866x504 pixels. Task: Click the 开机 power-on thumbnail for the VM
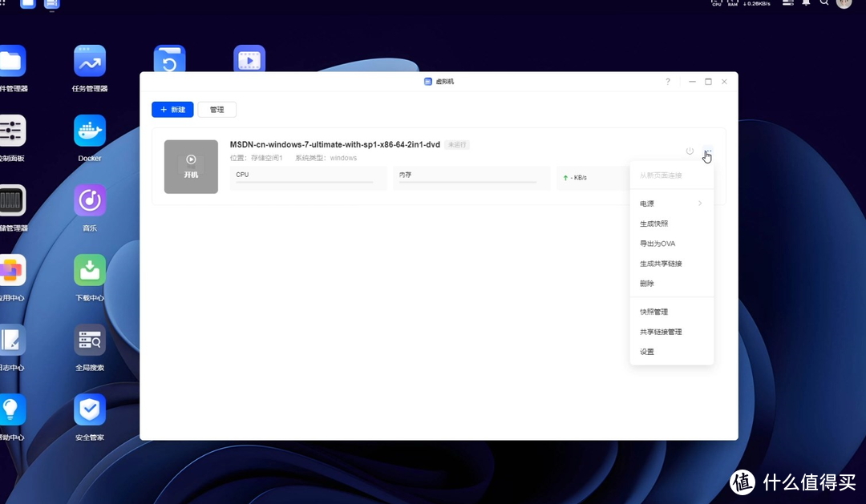[191, 167]
